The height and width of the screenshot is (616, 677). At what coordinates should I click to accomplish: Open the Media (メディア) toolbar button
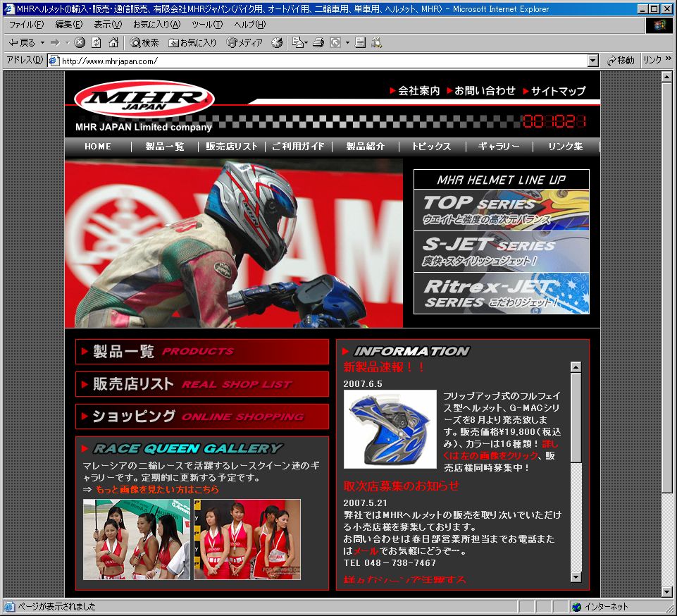coord(244,43)
